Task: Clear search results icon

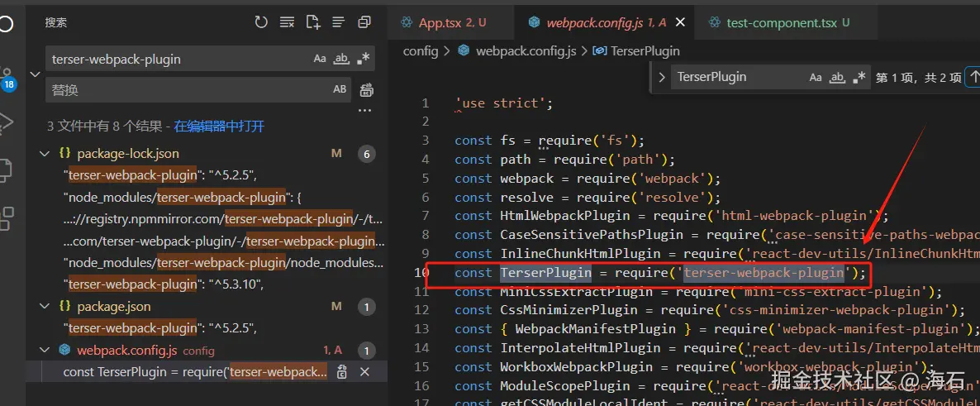Action: [287, 22]
